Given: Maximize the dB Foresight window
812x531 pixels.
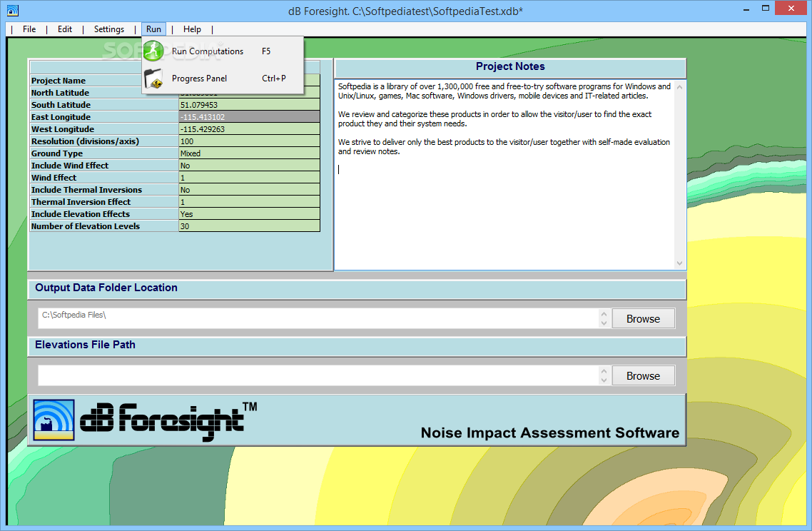Looking at the screenshot, I should point(766,9).
